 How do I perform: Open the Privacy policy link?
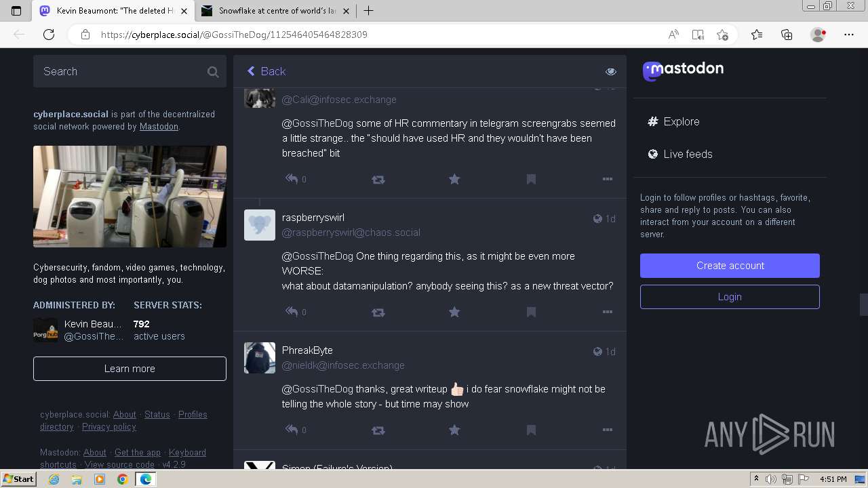109,427
